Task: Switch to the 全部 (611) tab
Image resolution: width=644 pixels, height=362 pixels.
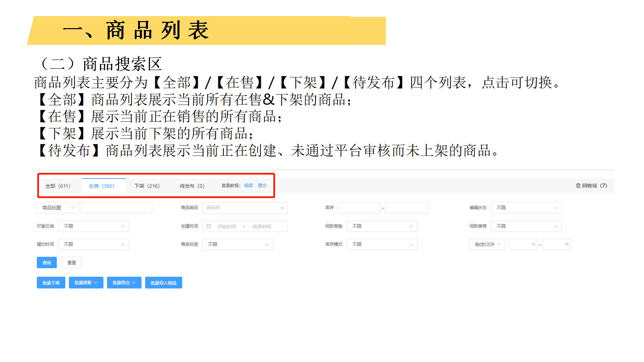Action: [59, 186]
